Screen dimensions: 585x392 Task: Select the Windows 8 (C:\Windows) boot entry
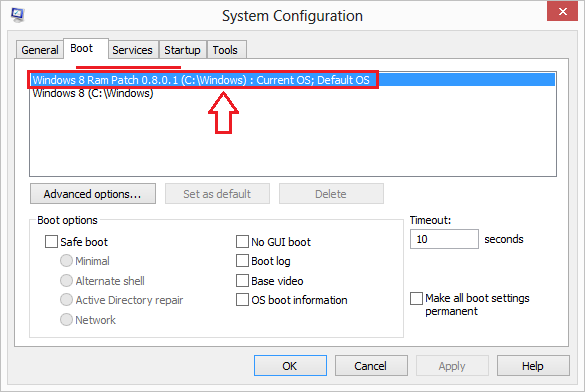pos(93,93)
